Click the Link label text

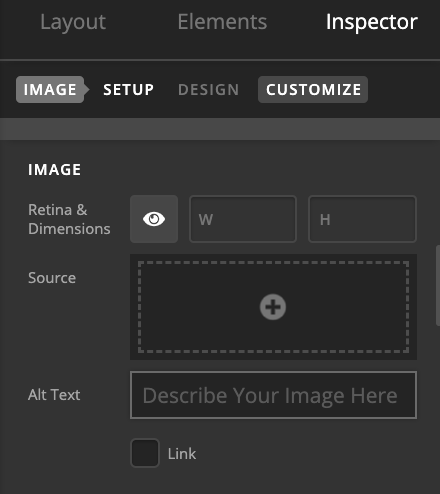click(x=182, y=454)
